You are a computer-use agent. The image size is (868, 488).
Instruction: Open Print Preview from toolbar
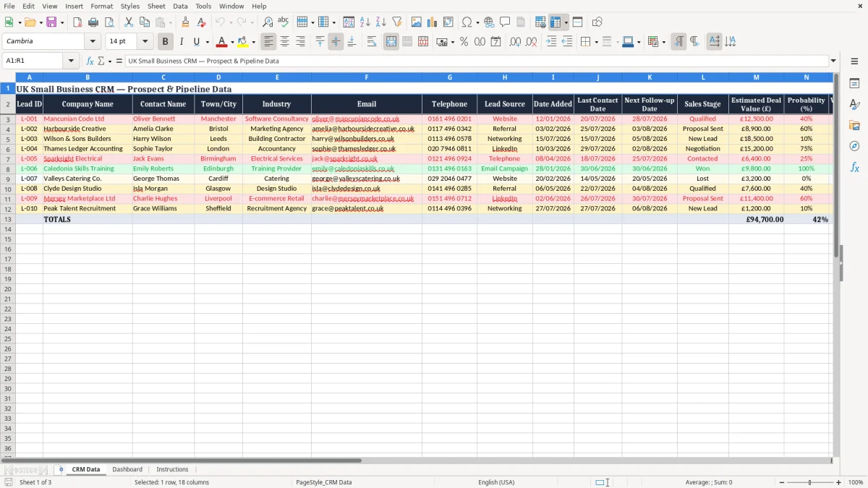click(109, 22)
